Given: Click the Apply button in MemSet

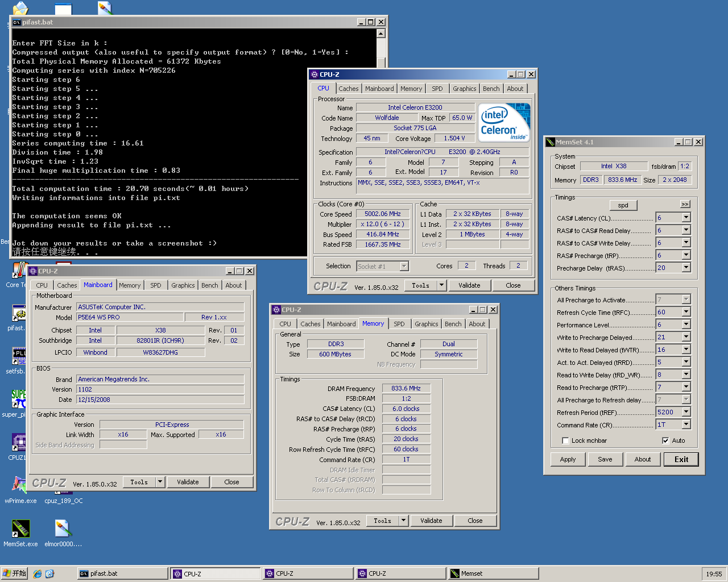Looking at the screenshot, I should point(568,459).
